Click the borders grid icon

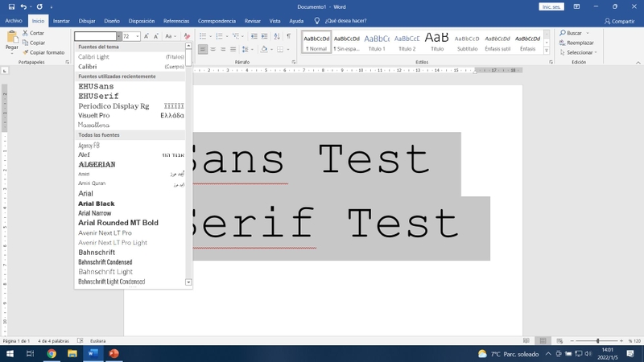[x=280, y=49]
